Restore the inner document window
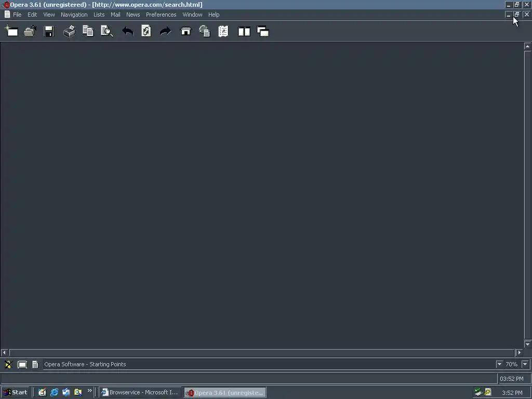The width and height of the screenshot is (532, 399). click(x=517, y=15)
